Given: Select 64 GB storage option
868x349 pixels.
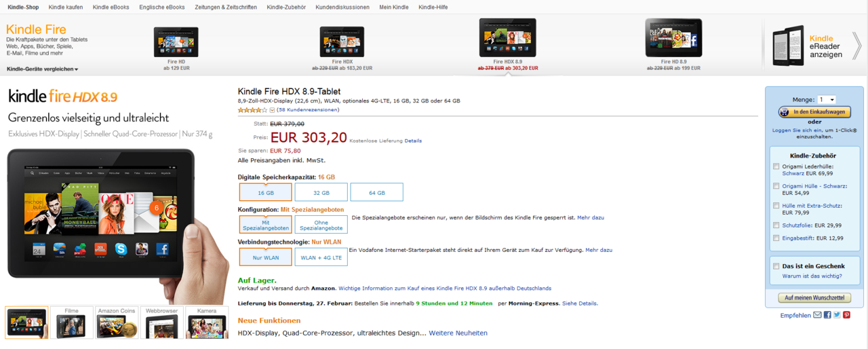Looking at the screenshot, I should [x=377, y=192].
